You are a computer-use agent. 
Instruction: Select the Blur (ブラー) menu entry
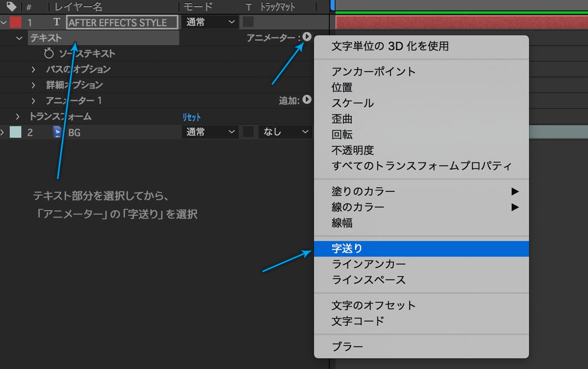(x=347, y=347)
